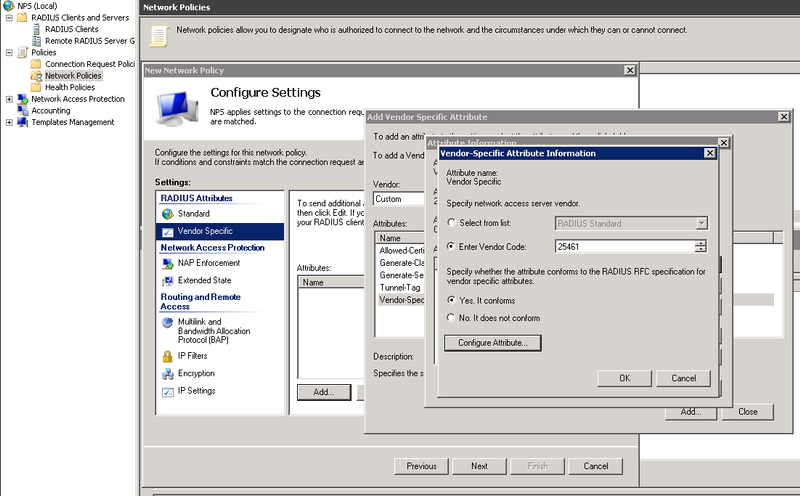Click the NPS (Local) globe icon
800x496 pixels.
(9, 6)
